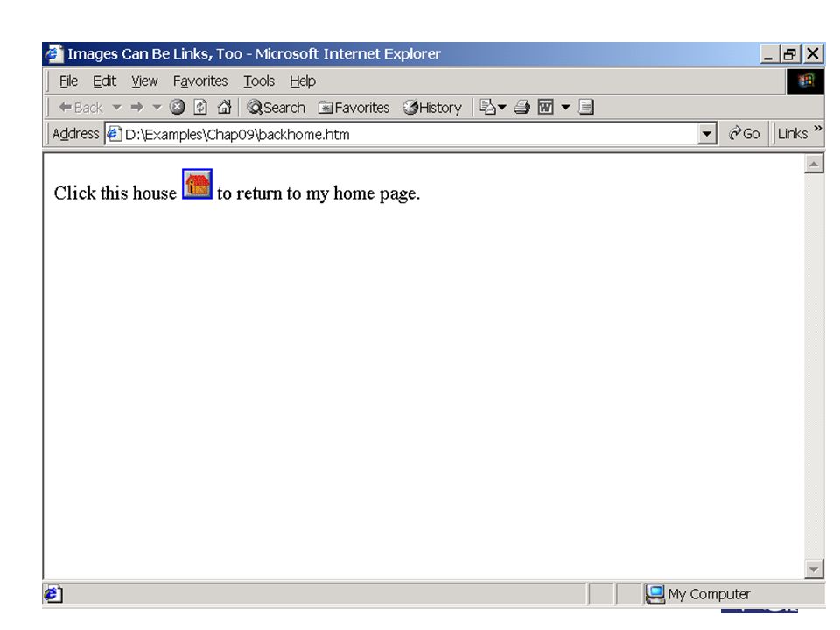The image size is (840, 630).
Task: Open the File menu
Action: pos(68,80)
